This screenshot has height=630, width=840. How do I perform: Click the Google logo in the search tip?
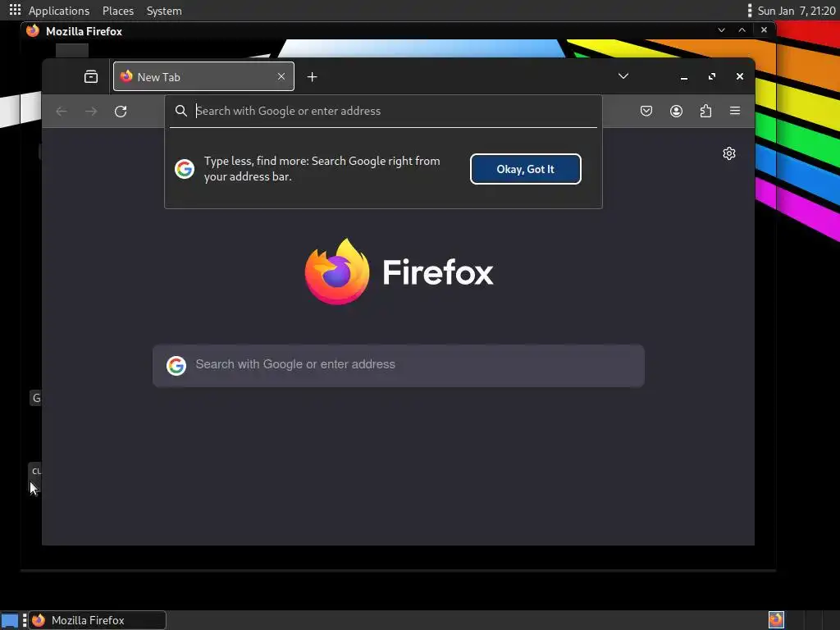(x=185, y=169)
